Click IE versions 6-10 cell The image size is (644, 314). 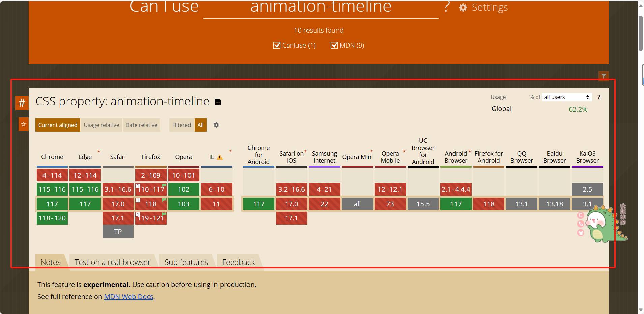(216, 189)
